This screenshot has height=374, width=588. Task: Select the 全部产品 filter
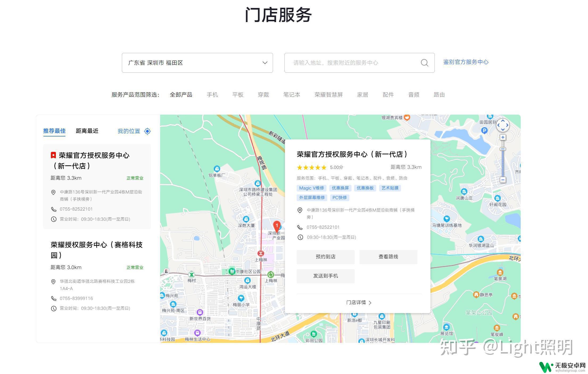point(181,95)
